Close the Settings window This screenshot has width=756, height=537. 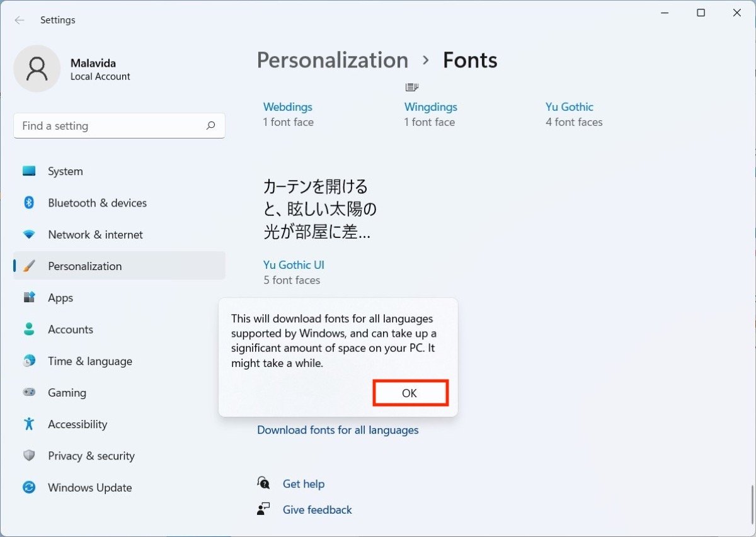click(x=736, y=13)
